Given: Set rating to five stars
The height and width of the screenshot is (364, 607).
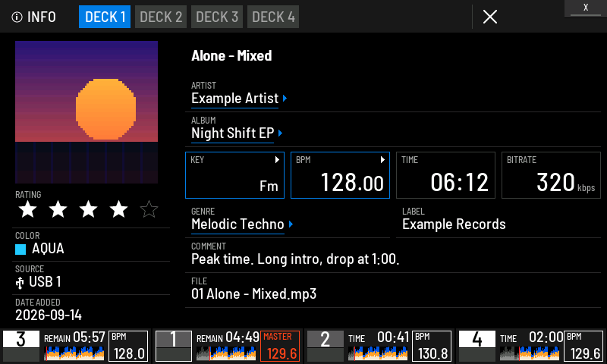Looking at the screenshot, I should pyautogui.click(x=149, y=209).
